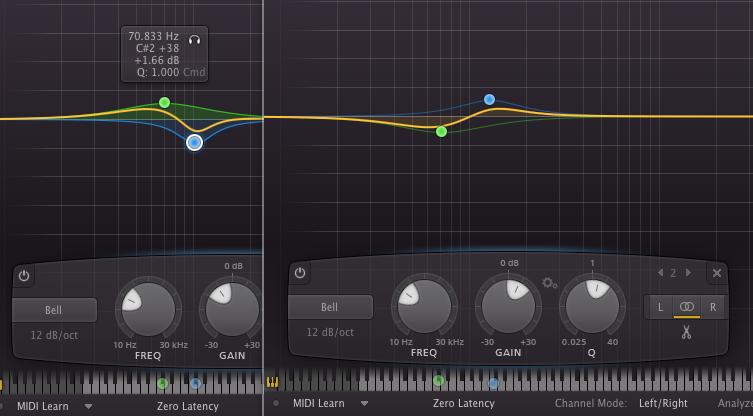Click the green dot on the left piano keyboard
The width and height of the screenshot is (753, 416).
tap(163, 383)
